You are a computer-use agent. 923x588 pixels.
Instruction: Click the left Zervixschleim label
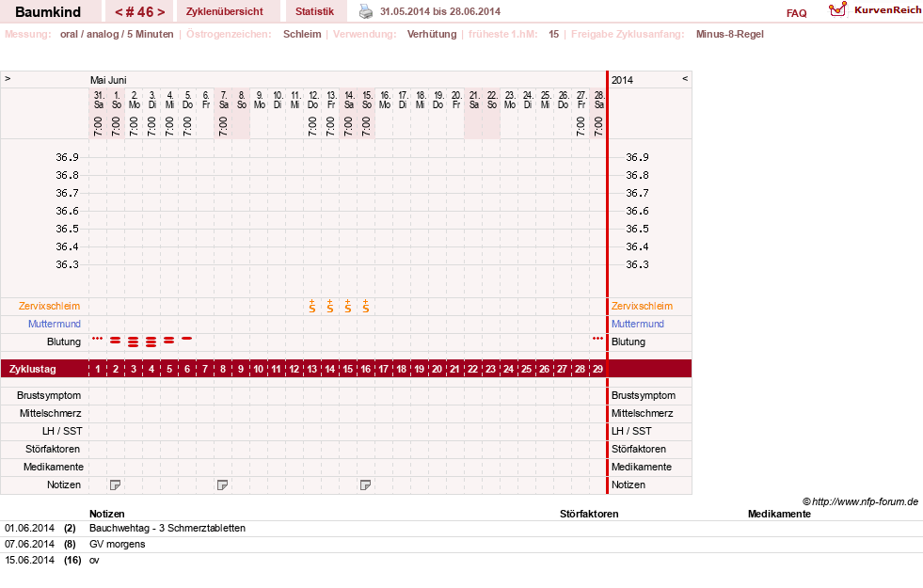50,306
